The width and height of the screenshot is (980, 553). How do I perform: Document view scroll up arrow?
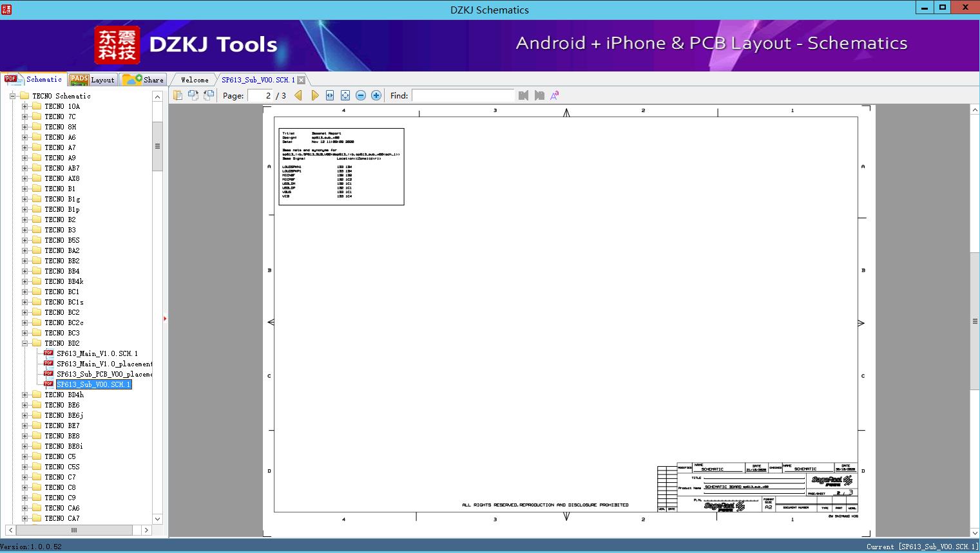tap(975, 110)
